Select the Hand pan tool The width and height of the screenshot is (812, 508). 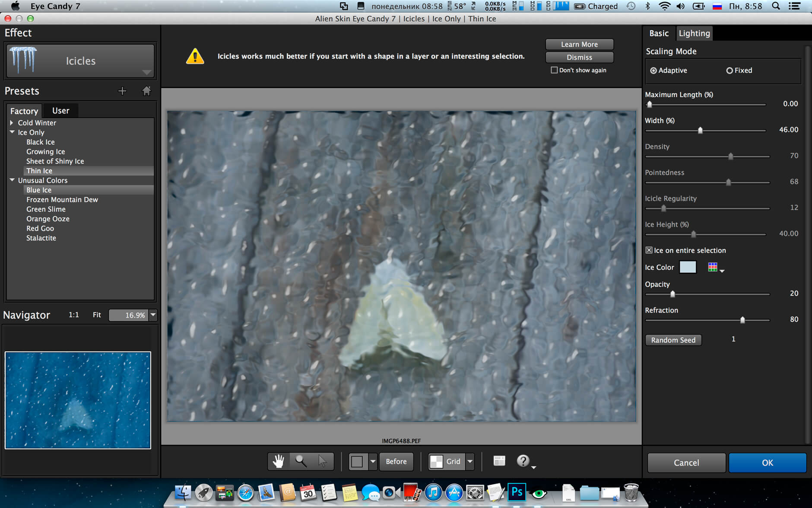pyautogui.click(x=279, y=461)
